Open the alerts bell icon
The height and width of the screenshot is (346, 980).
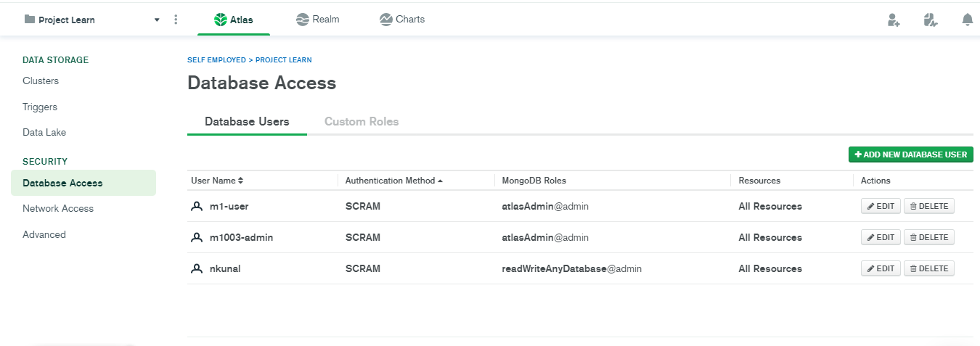967,20
